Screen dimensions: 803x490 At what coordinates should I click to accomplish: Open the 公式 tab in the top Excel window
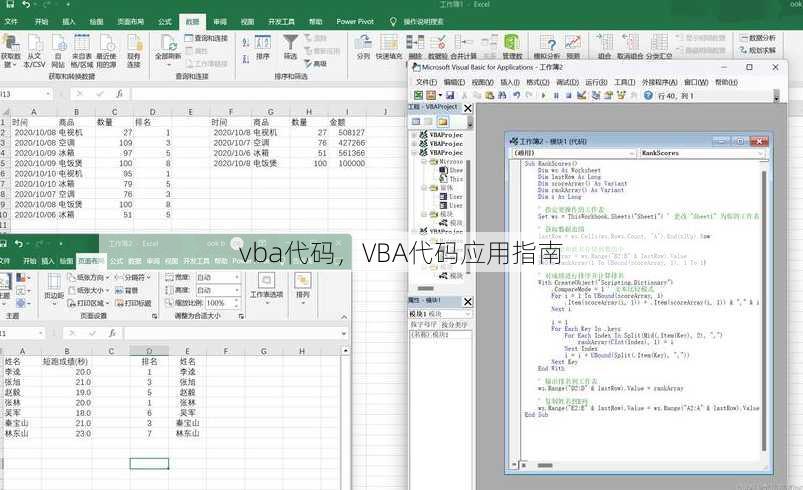165,22
